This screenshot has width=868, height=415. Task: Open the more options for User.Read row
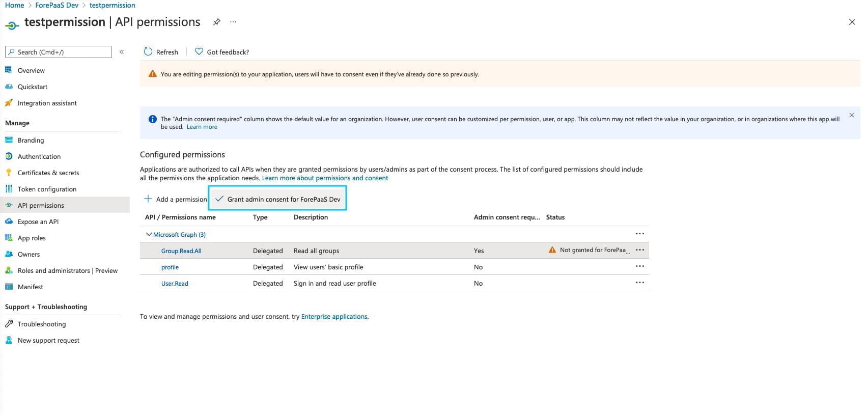[x=640, y=283]
